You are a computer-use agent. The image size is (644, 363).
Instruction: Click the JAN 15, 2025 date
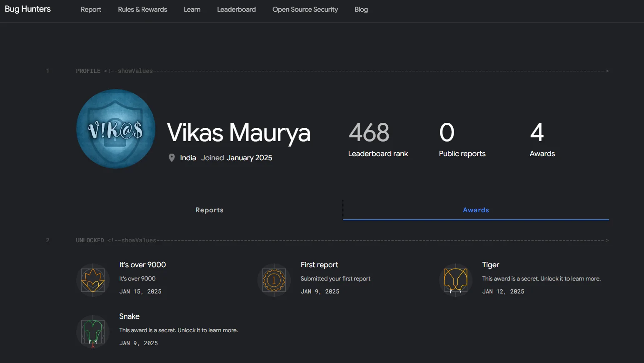pos(140,291)
